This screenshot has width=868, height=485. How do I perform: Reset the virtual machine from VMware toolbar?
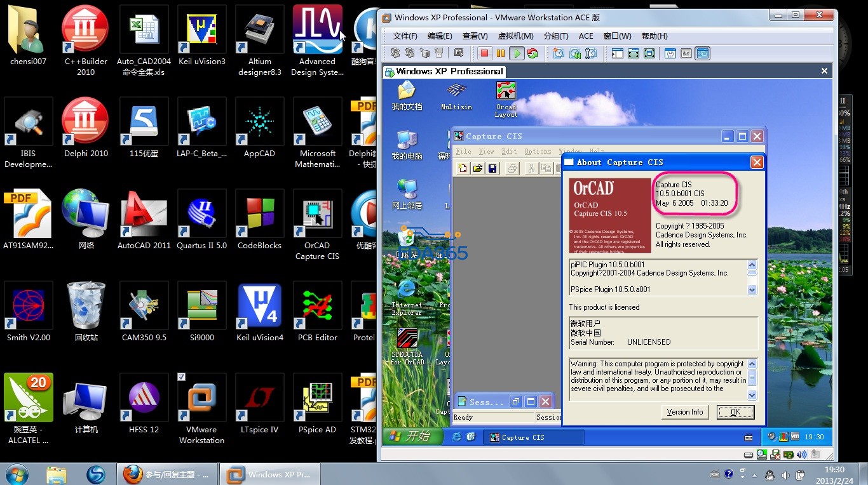[x=532, y=53]
